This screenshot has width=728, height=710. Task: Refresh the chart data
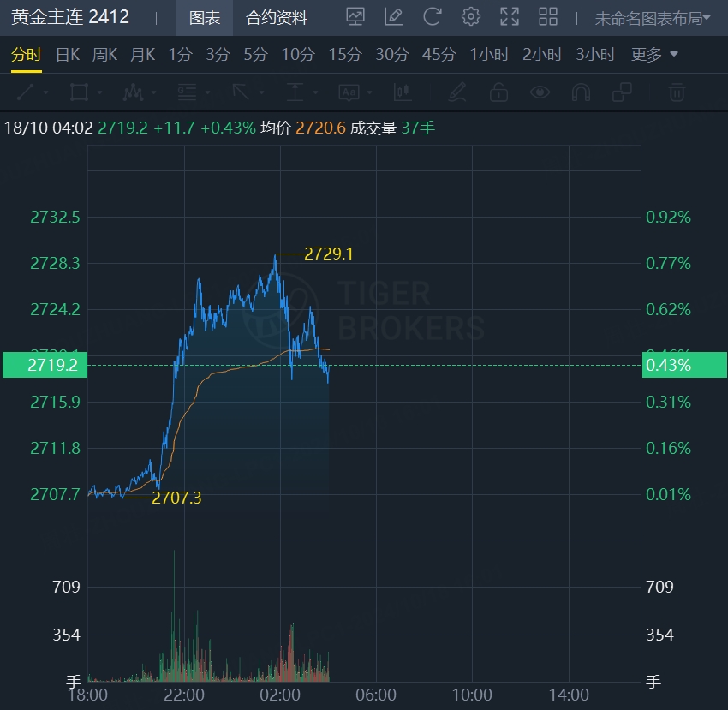[433, 16]
